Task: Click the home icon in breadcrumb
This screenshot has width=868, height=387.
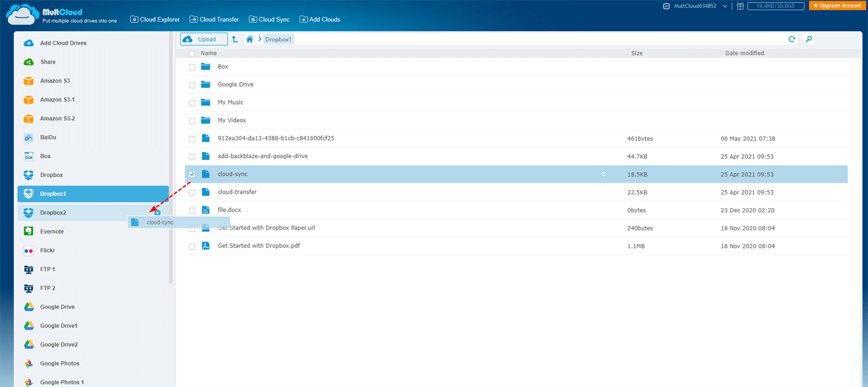Action: [x=250, y=39]
